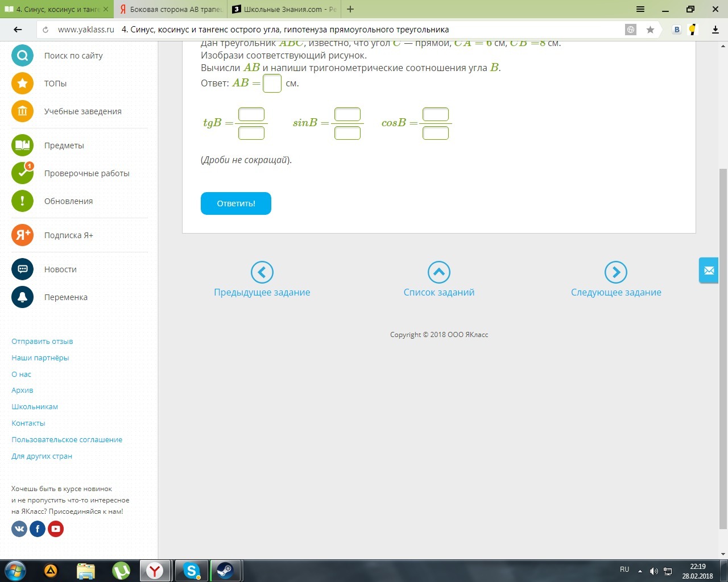Screen dimensions: 728x582
Task: Open the Подписка Я+ icon
Action: [x=22, y=235]
